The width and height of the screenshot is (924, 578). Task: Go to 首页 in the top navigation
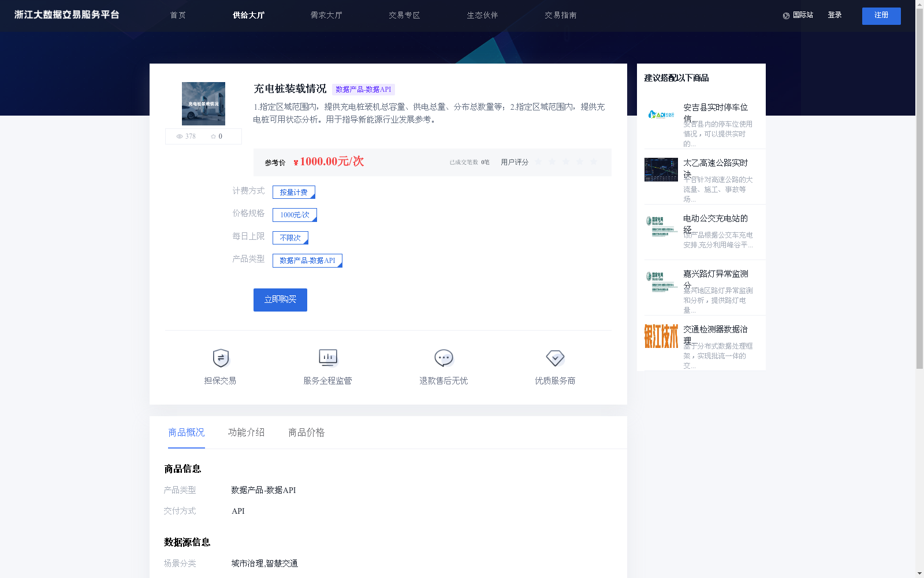point(178,16)
